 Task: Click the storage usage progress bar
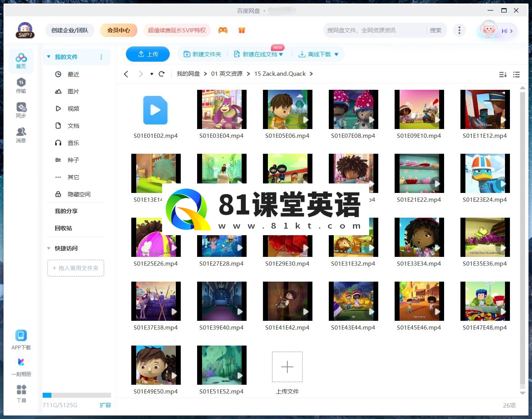pyautogui.click(x=77, y=395)
